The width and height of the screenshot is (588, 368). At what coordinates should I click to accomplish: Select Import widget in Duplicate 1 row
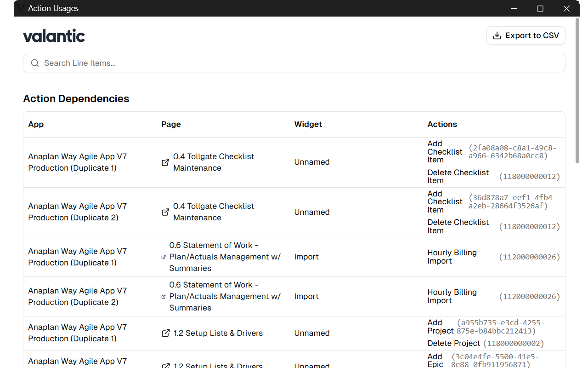(306, 257)
